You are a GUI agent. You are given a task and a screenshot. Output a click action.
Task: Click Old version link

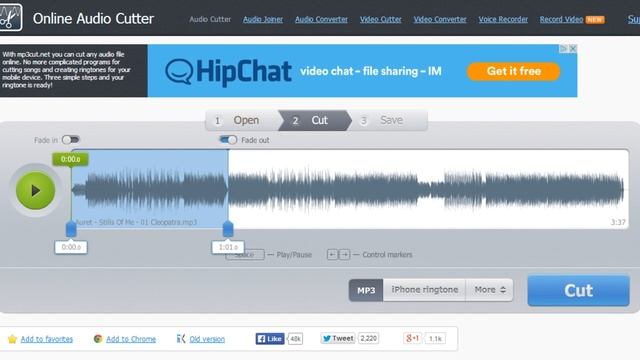click(x=207, y=339)
